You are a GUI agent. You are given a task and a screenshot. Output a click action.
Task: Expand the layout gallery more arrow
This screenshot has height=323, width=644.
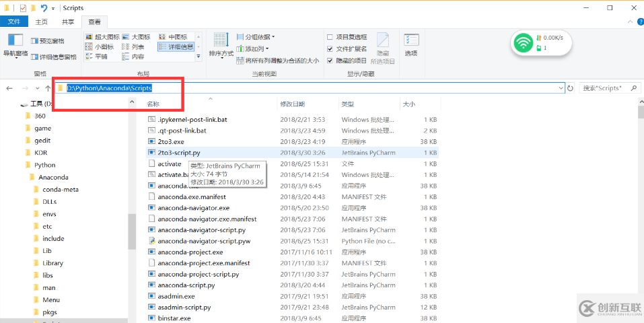(199, 57)
